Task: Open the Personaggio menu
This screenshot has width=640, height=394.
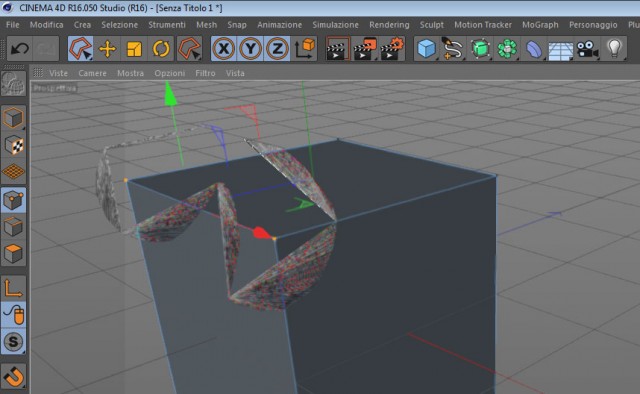Action: 593,25
